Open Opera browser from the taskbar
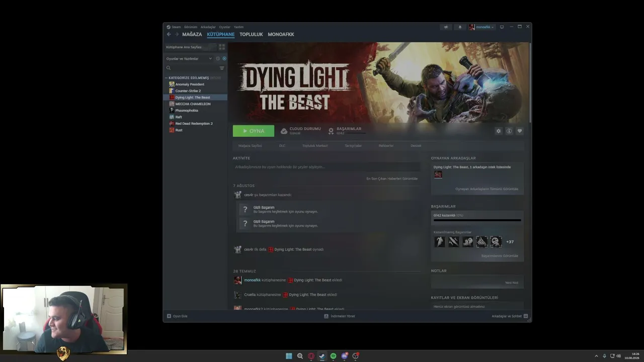 pyautogui.click(x=311, y=356)
